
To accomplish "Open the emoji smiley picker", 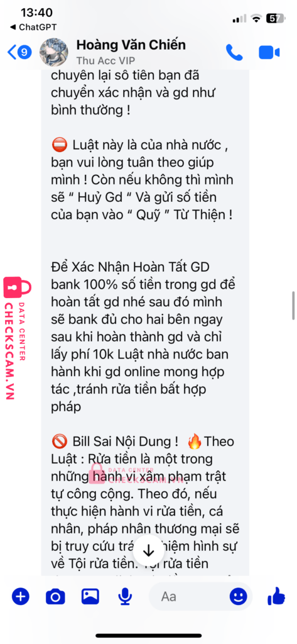I will [239, 596].
